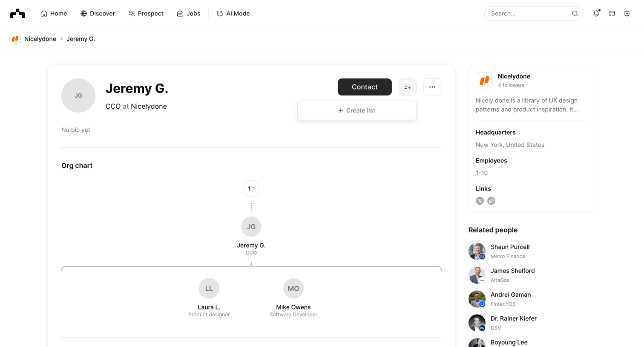Open Dr. Rainer Kiefer's profile name
This screenshot has height=347, width=644.
[514, 318]
